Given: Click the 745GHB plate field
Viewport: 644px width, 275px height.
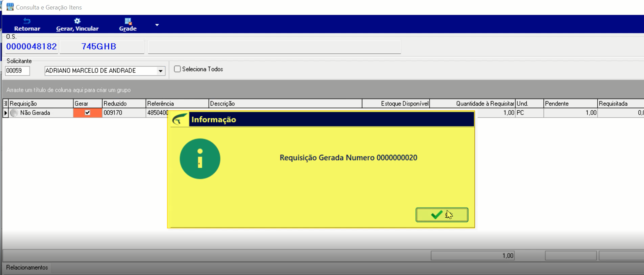Looking at the screenshot, I should tap(102, 47).
